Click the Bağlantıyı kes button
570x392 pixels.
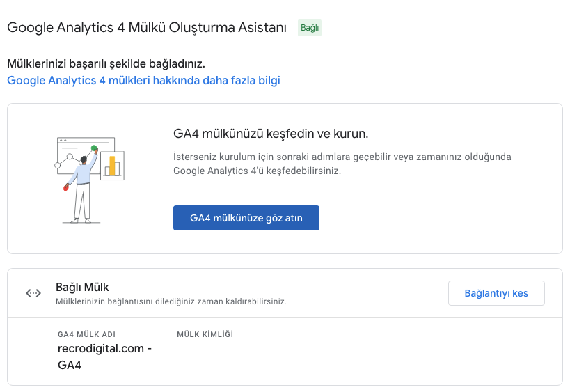[x=496, y=293]
